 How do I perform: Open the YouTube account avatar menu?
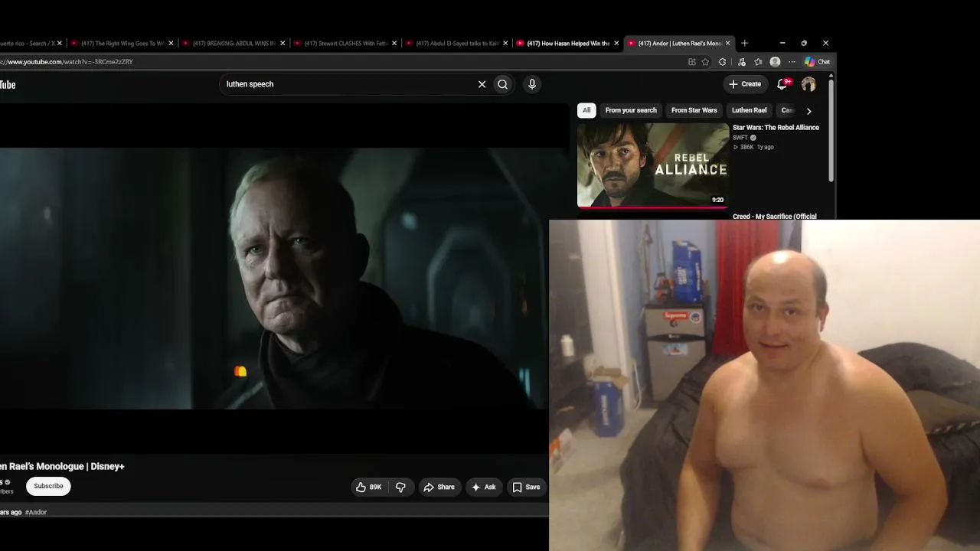tap(808, 84)
